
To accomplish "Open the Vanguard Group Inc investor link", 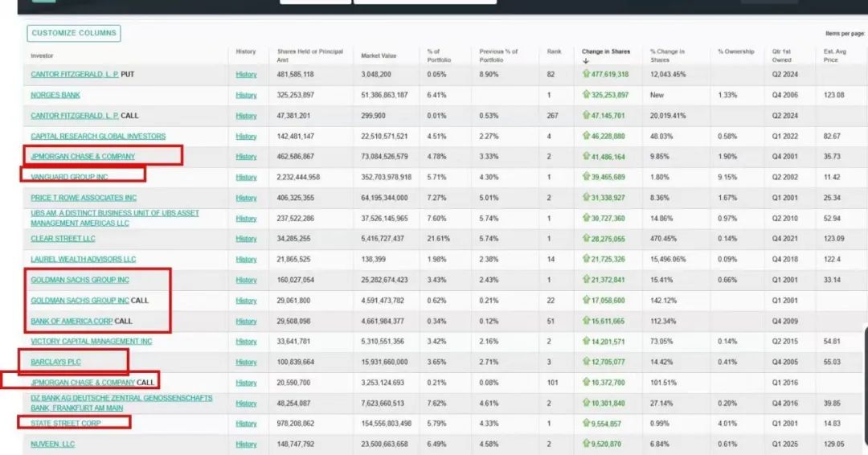I will click(69, 177).
